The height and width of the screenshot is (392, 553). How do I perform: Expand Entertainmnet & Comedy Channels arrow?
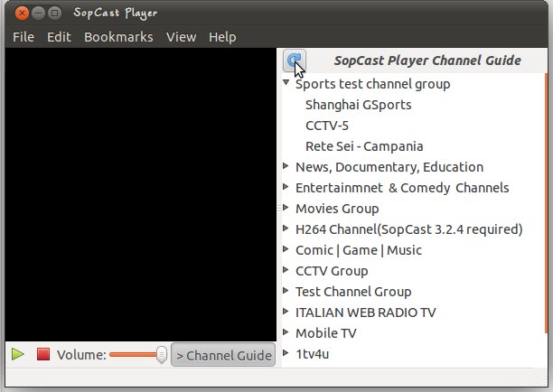[286, 187]
